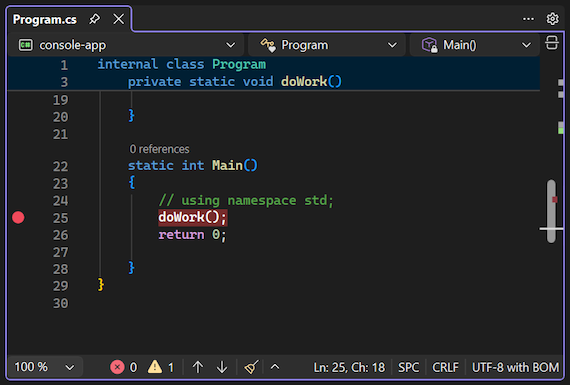This screenshot has width=570, height=385.
Task: Select the Program.cs tab
Action: tap(45, 19)
